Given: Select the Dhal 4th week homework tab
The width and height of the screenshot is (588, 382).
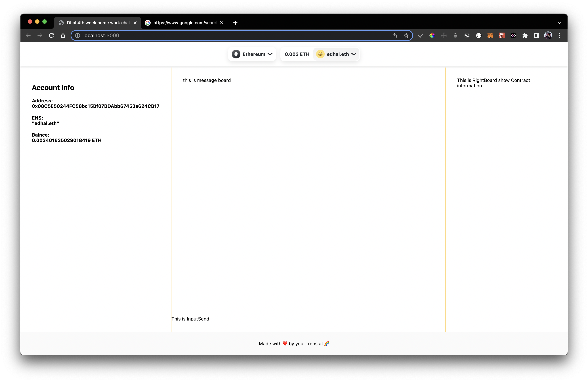Looking at the screenshot, I should coord(98,23).
